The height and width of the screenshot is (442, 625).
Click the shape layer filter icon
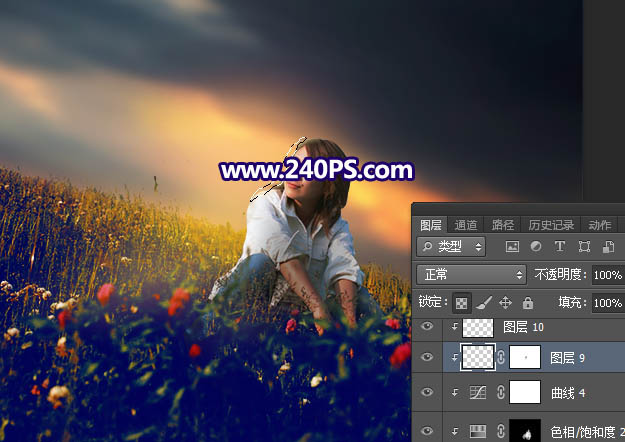tap(583, 246)
